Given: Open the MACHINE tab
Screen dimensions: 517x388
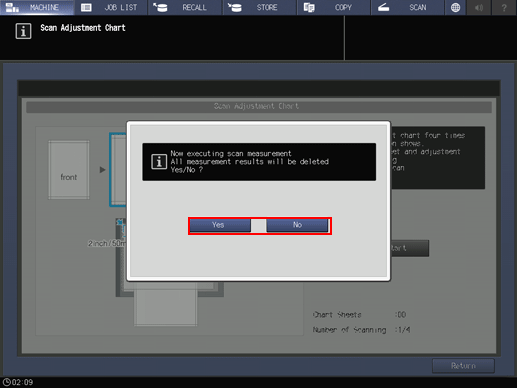Looking at the screenshot, I should [37, 7].
